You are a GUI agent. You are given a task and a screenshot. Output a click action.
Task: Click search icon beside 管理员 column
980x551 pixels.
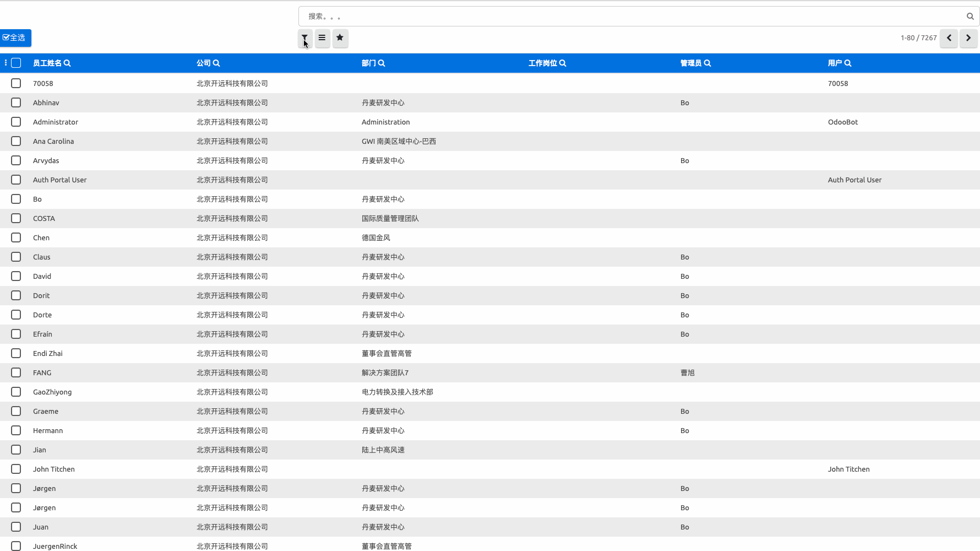[707, 63]
